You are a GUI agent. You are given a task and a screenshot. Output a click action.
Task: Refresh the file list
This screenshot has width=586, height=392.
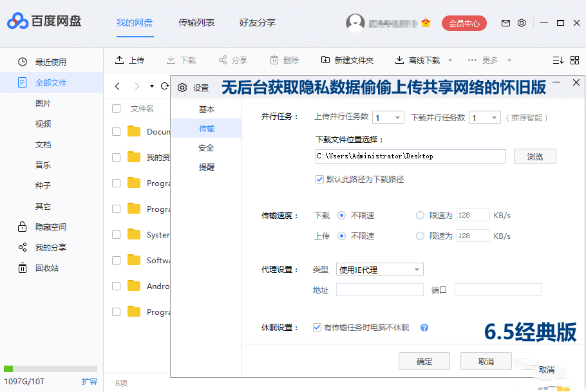[164, 86]
